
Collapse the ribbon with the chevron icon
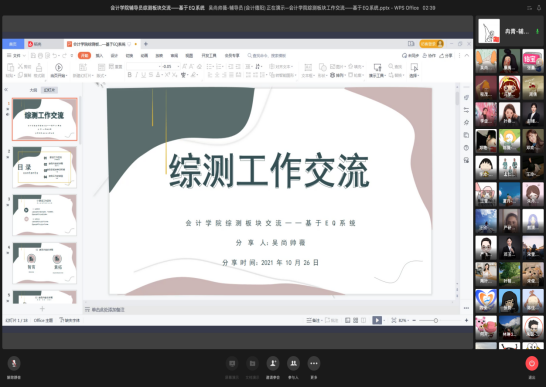tap(467, 55)
